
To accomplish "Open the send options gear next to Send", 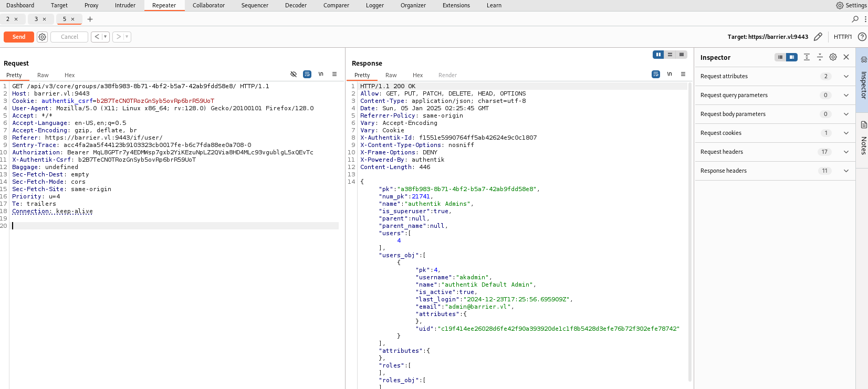I will click(43, 37).
